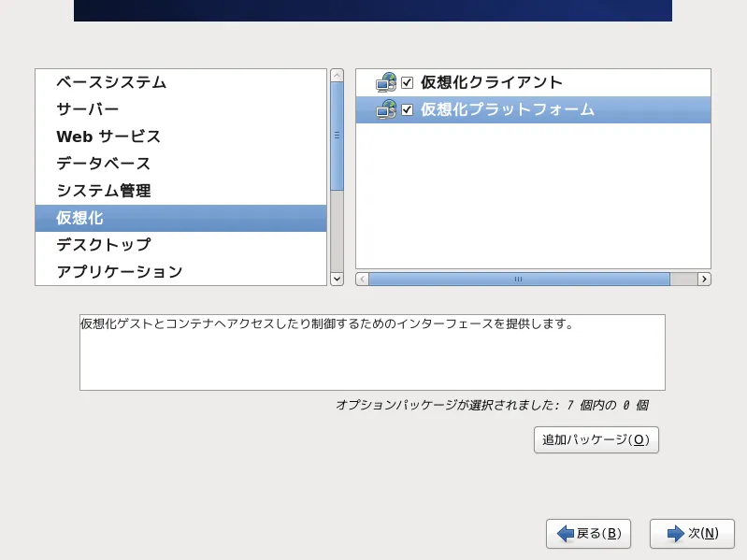This screenshot has height=560, width=747.
Task: Click the package list scroll-left arrow
Action: click(x=362, y=279)
